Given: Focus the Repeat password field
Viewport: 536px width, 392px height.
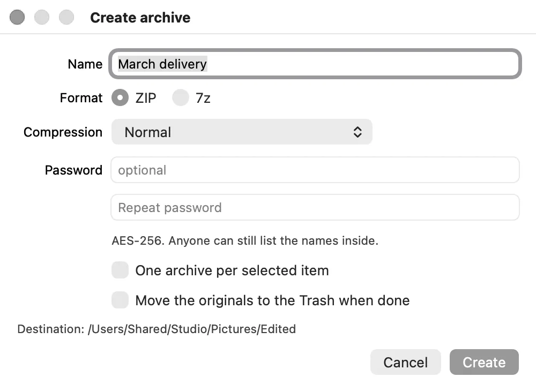Looking at the screenshot, I should point(315,207).
